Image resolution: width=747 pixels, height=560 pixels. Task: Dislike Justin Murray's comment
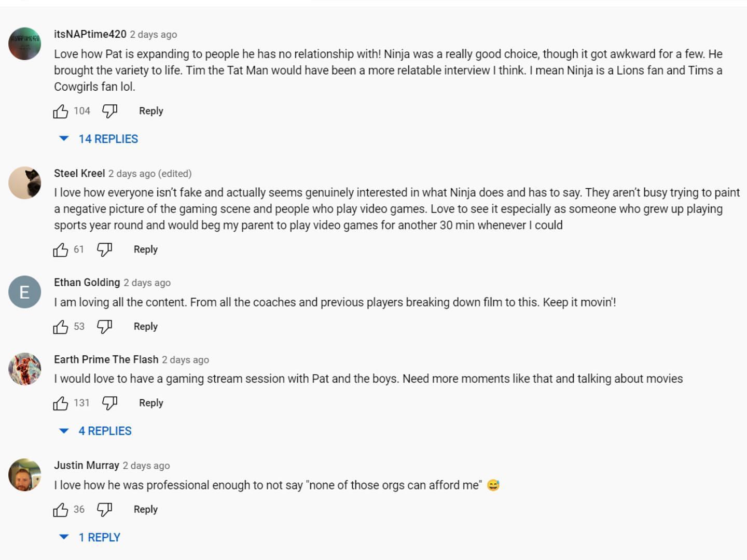point(104,510)
